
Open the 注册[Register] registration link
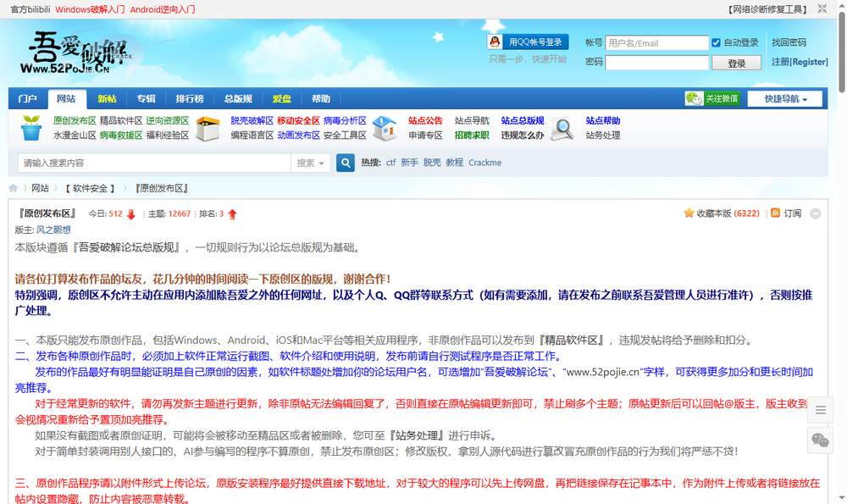coord(800,61)
